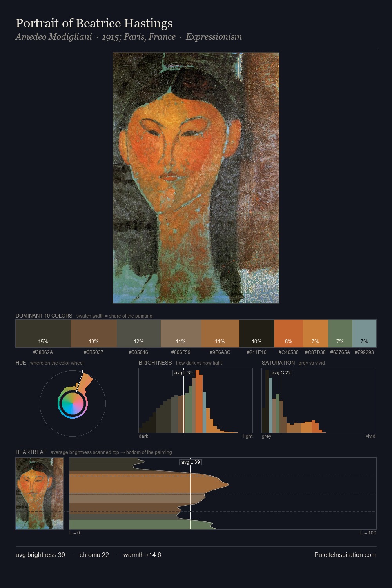
Task: Pick the #505046 grey swatch
Action: [139, 334]
